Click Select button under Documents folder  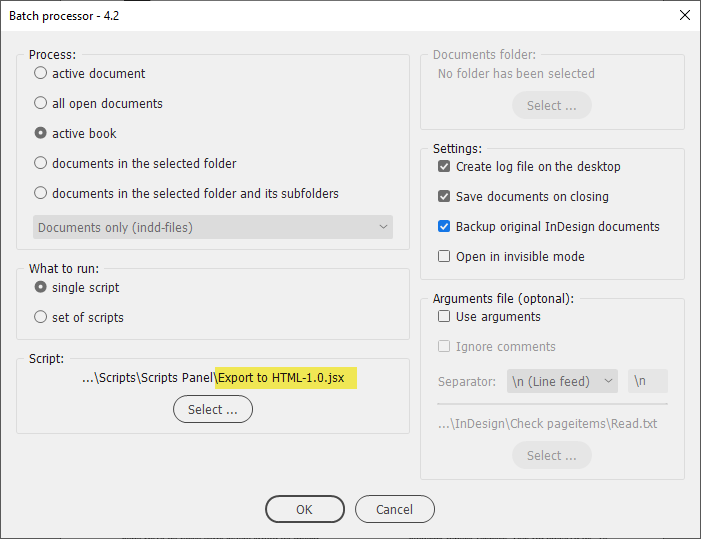(x=552, y=105)
